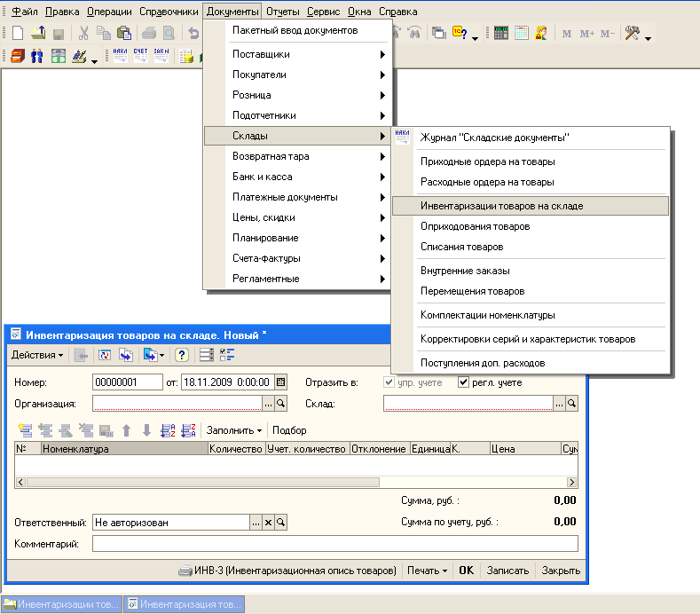Image resolution: width=700 pixels, height=614 pixels.
Task: Click the hammer and wrench settings icon
Action: (633, 33)
